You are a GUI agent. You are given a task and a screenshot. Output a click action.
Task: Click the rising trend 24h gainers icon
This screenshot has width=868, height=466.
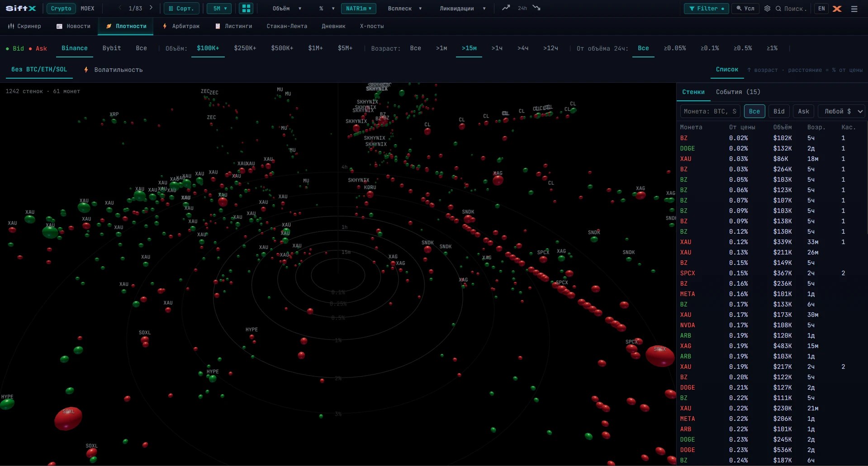click(506, 8)
